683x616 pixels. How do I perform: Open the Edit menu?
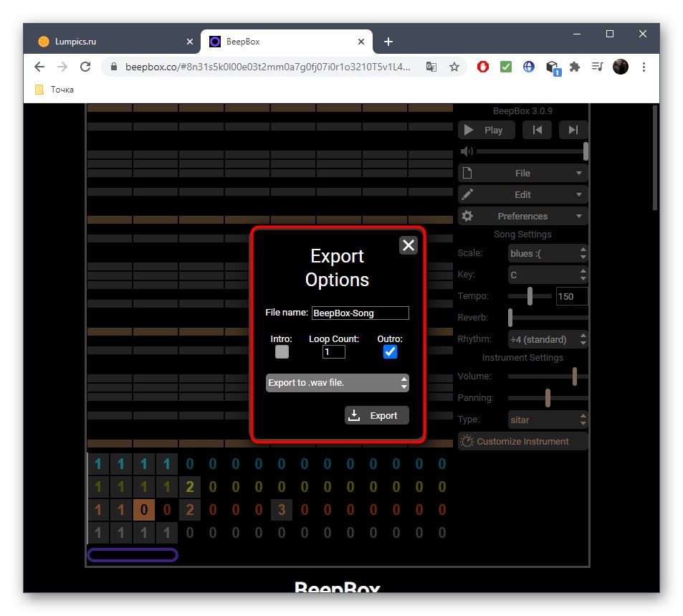(522, 194)
